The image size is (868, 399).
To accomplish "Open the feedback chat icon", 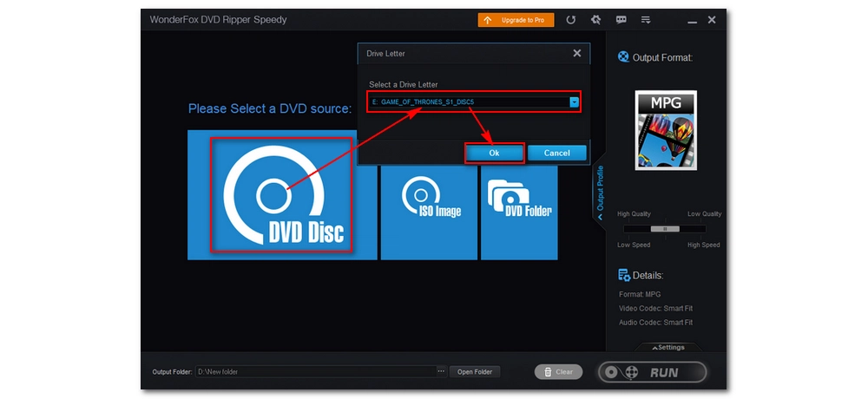I will click(621, 20).
